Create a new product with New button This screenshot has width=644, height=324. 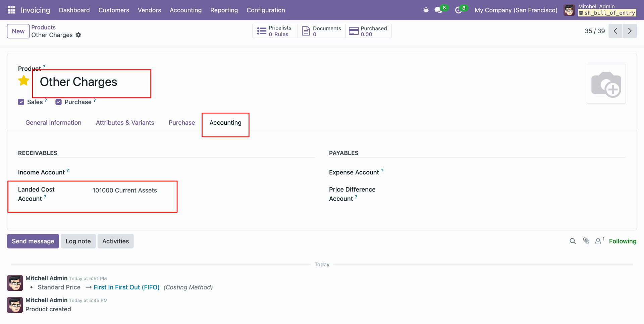(x=18, y=31)
